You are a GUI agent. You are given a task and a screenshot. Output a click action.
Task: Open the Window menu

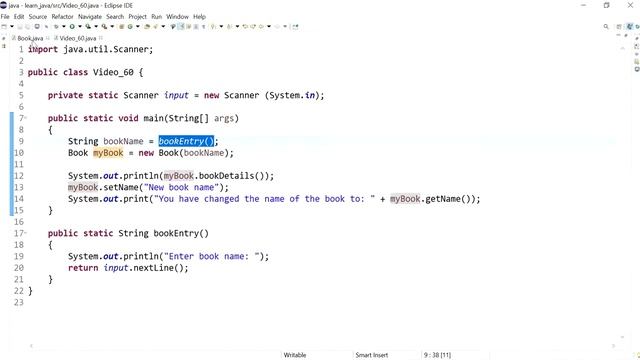pos(177,17)
